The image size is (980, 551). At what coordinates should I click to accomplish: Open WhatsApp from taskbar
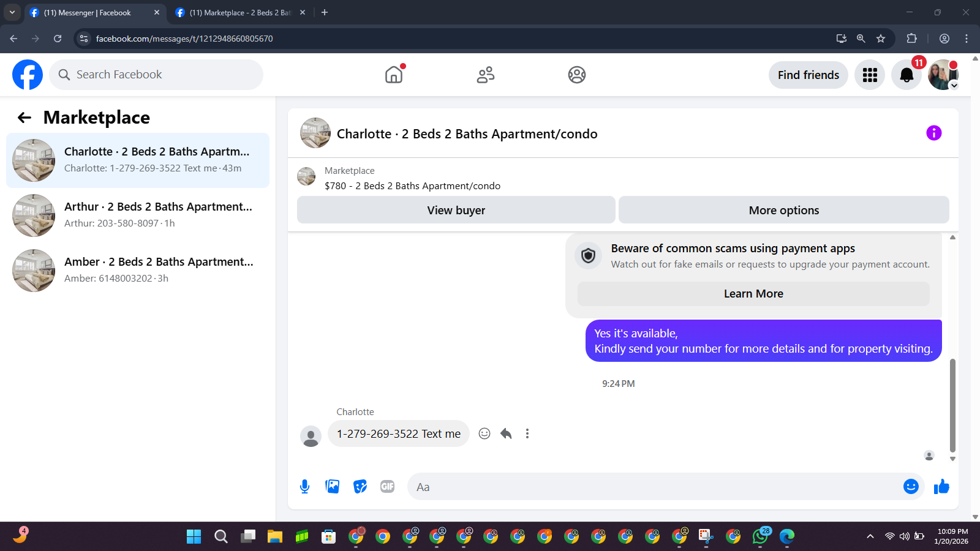pos(760,537)
